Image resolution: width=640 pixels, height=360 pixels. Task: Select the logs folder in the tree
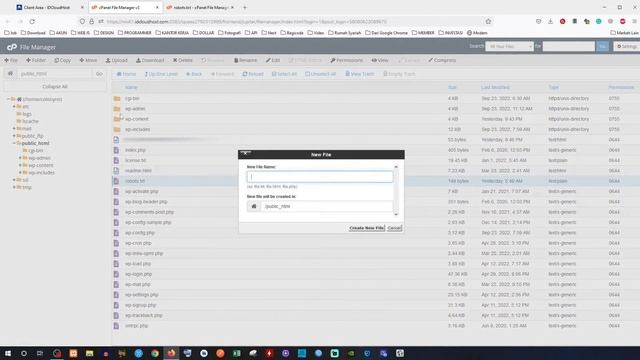pos(27,114)
